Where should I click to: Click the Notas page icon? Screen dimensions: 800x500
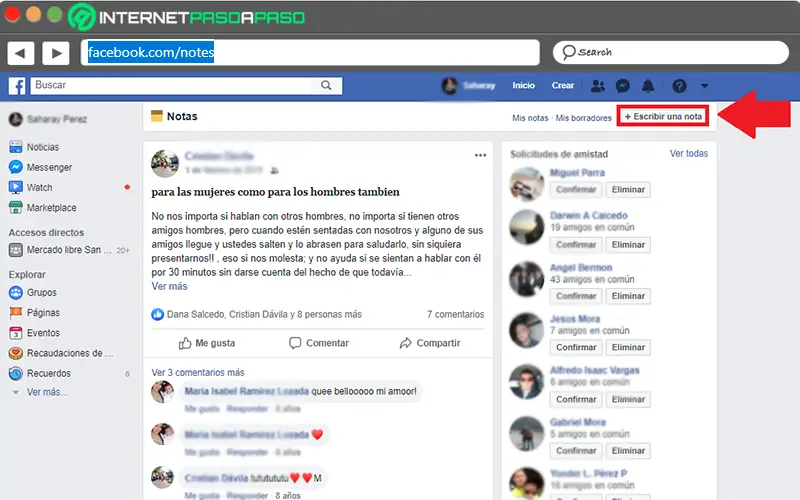coord(157,116)
